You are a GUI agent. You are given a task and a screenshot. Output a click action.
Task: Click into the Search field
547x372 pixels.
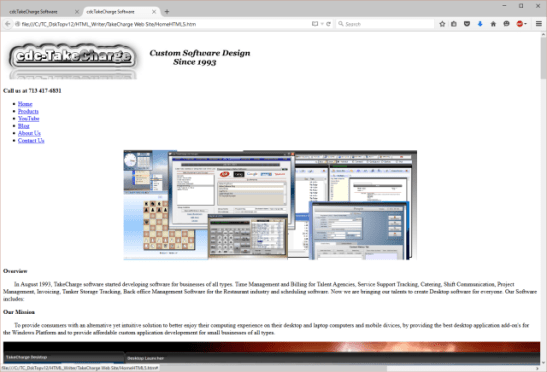coord(384,24)
